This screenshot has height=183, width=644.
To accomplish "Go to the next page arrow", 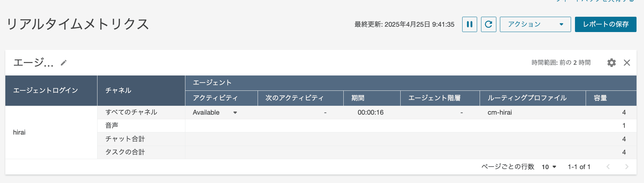I will pos(627,167).
